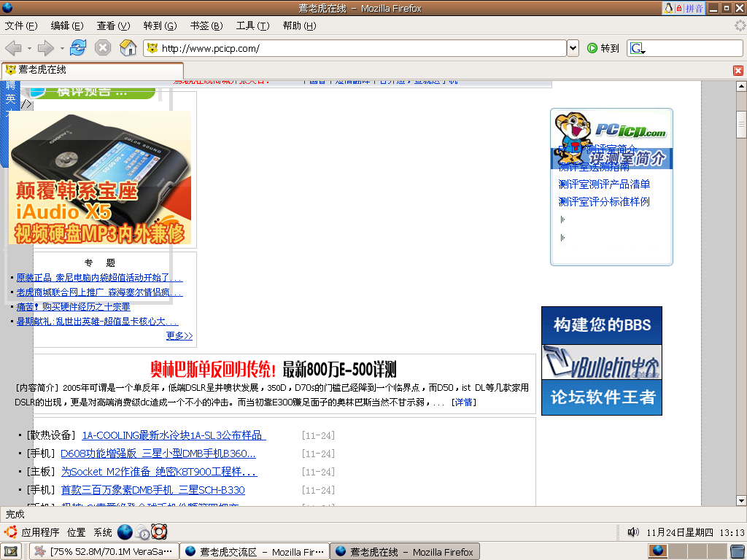Click the vertical scrollbar thumb
This screenshot has height=560, width=747.
pyautogui.click(x=741, y=124)
